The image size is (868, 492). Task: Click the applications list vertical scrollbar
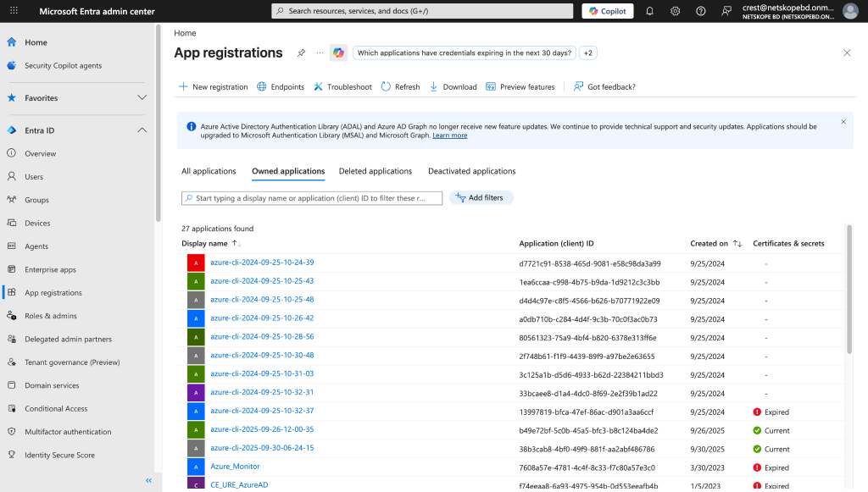tap(849, 290)
